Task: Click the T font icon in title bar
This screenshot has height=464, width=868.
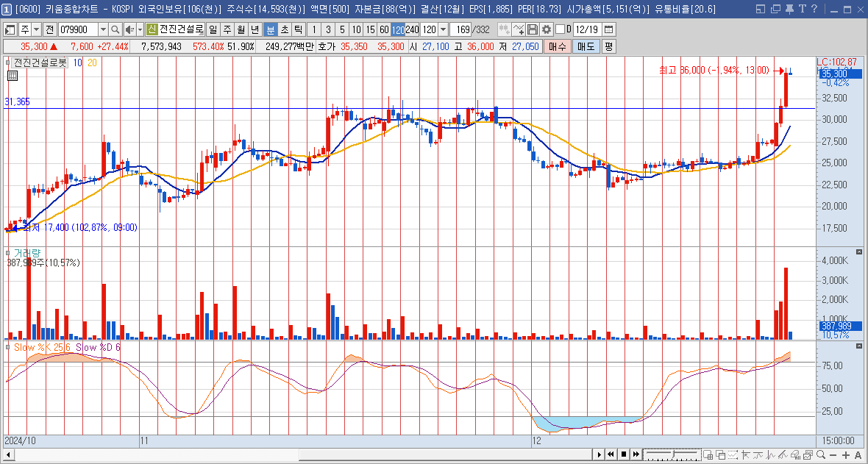Action: pos(802,9)
